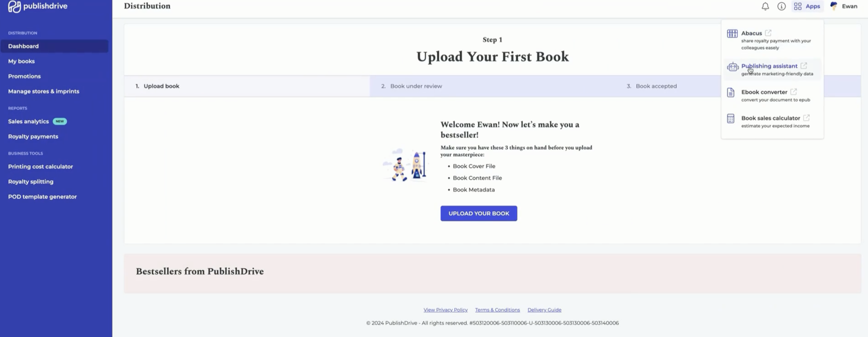This screenshot has height=337, width=868.
Task: Navigate to Promotions in sidebar
Action: (24, 76)
